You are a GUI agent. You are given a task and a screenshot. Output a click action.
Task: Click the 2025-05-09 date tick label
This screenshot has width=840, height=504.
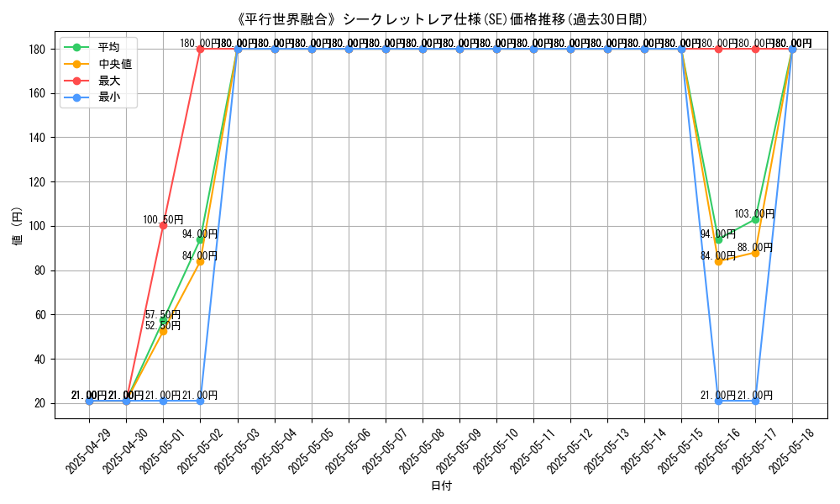(x=458, y=451)
